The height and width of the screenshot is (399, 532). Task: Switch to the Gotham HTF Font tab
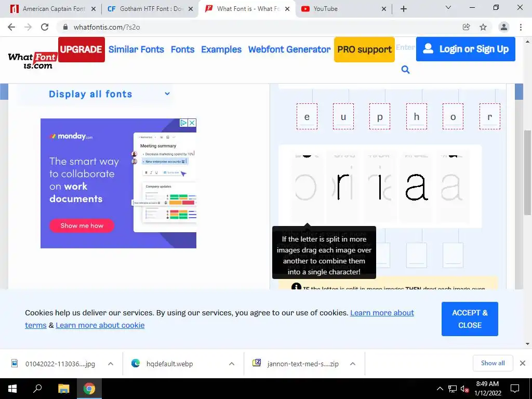click(149, 9)
